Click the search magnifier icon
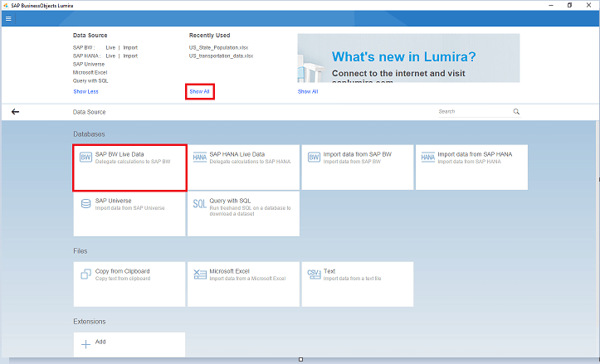600x364 pixels. point(516,112)
